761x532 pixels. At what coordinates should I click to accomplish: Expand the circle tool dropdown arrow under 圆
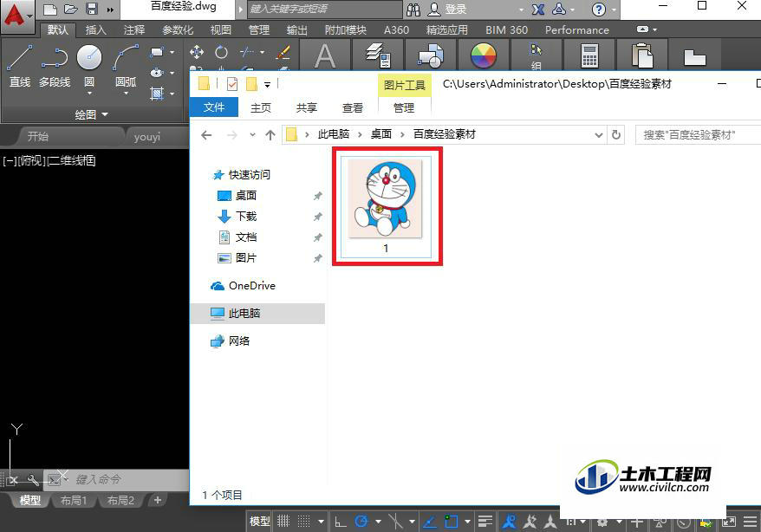[89, 93]
